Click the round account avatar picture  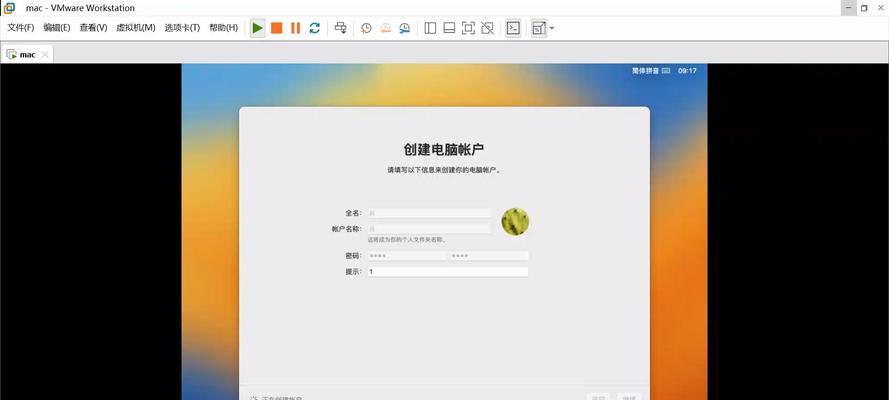[515, 222]
